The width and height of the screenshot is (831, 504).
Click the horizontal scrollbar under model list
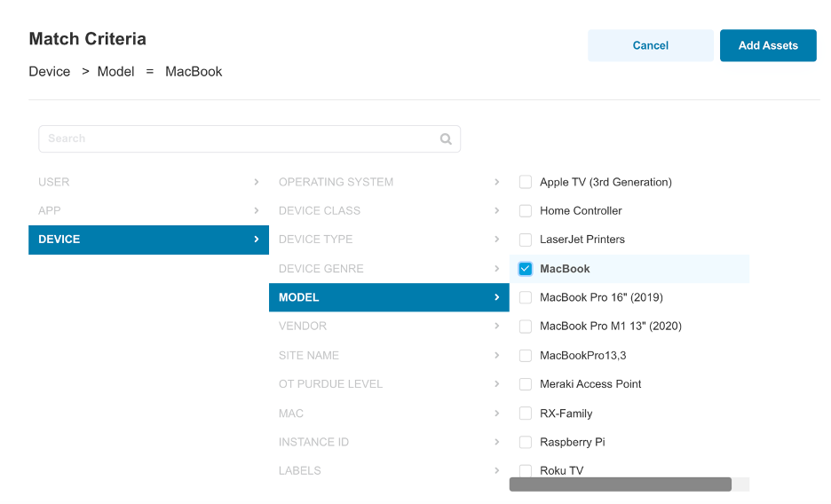[620, 484]
